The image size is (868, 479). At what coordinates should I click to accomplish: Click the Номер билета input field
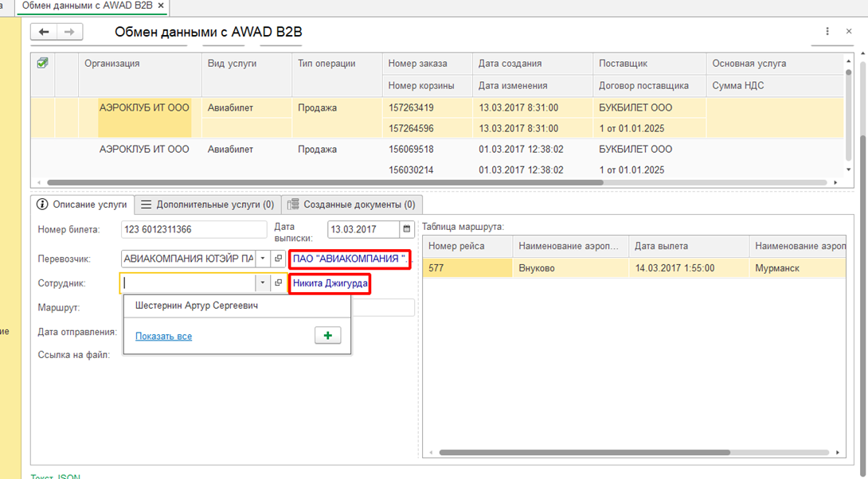(194, 230)
